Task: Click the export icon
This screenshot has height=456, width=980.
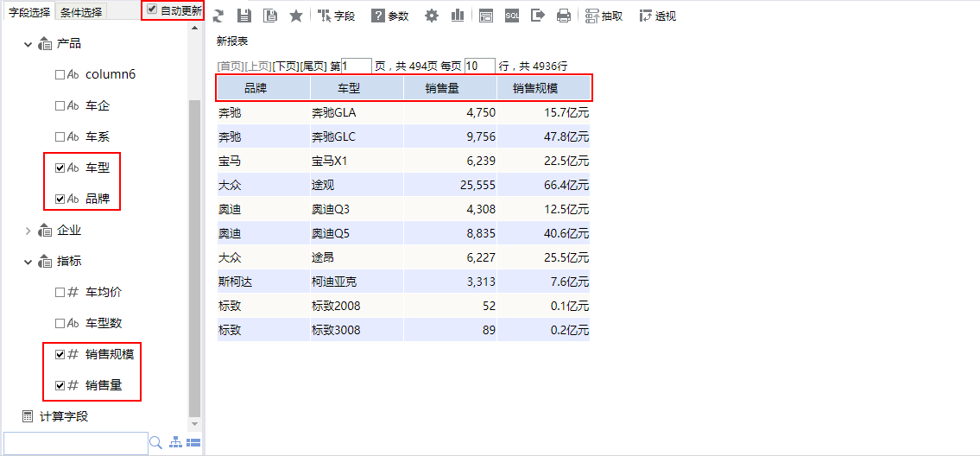Action: (538, 16)
